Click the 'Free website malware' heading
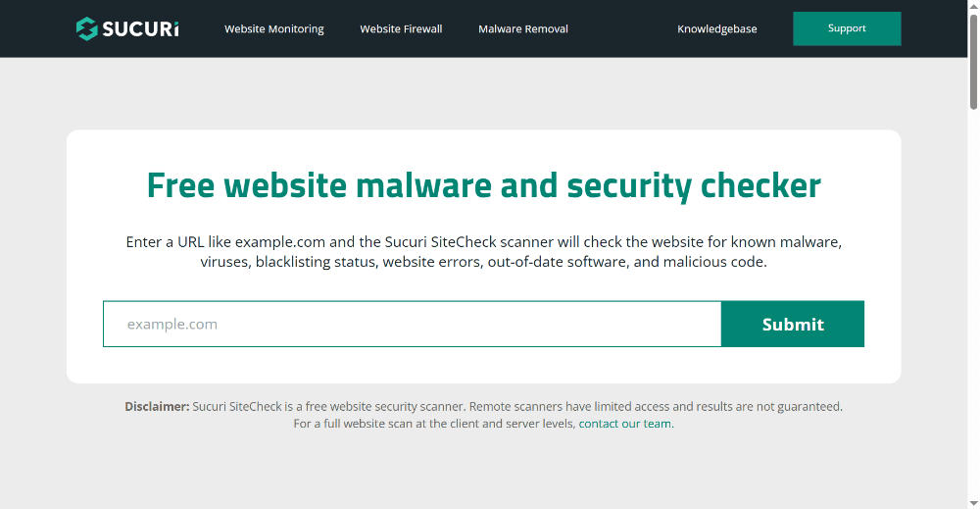The width and height of the screenshot is (980, 509). click(x=484, y=185)
